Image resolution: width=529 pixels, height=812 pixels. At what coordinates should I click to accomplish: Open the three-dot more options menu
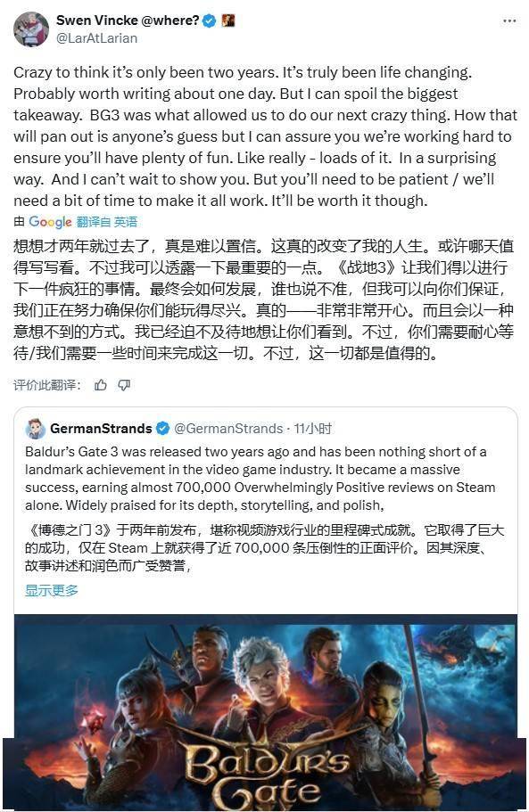click(509, 21)
